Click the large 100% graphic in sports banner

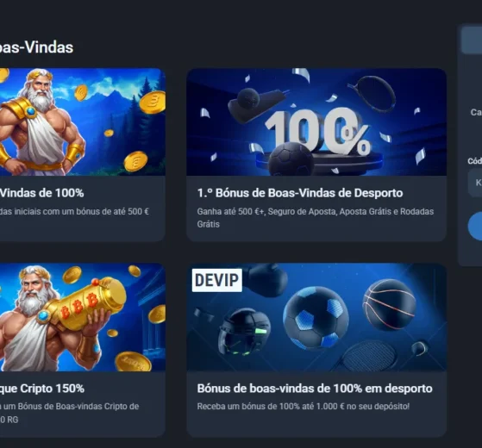[318, 132]
